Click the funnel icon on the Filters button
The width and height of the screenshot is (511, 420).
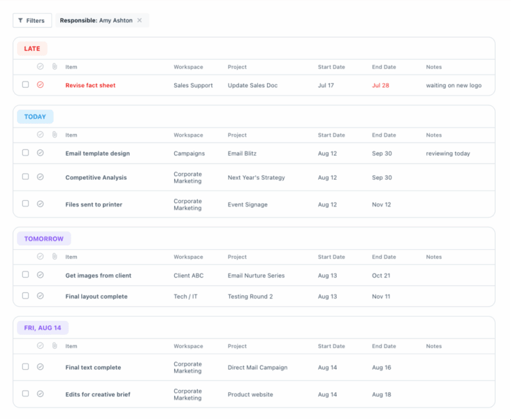(x=22, y=20)
